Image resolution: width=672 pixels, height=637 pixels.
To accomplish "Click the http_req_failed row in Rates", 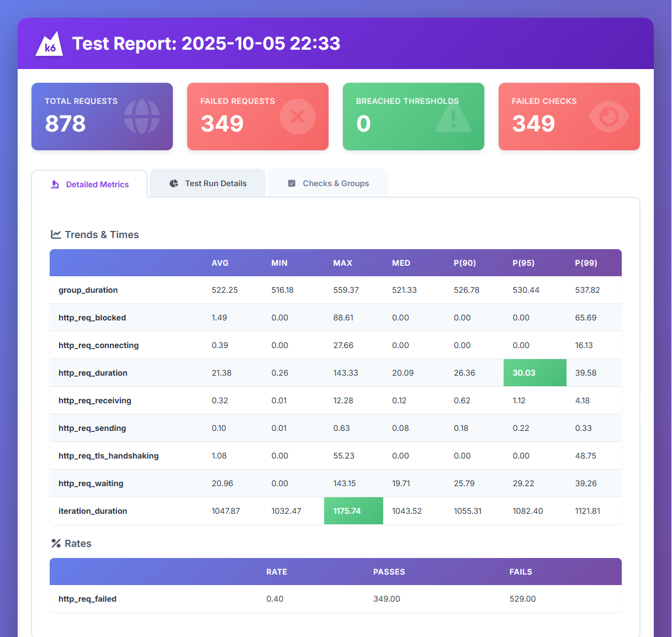I will tap(87, 599).
